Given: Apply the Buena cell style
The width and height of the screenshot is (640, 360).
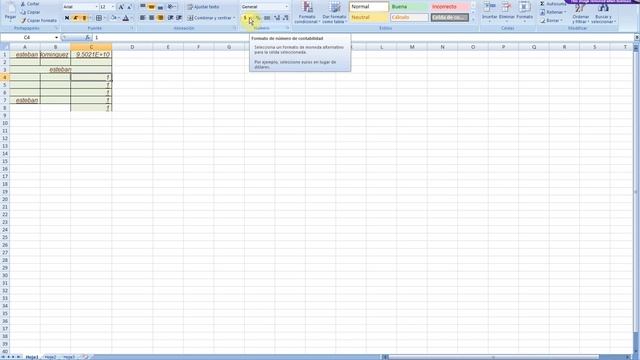Looking at the screenshot, I should (409, 7).
